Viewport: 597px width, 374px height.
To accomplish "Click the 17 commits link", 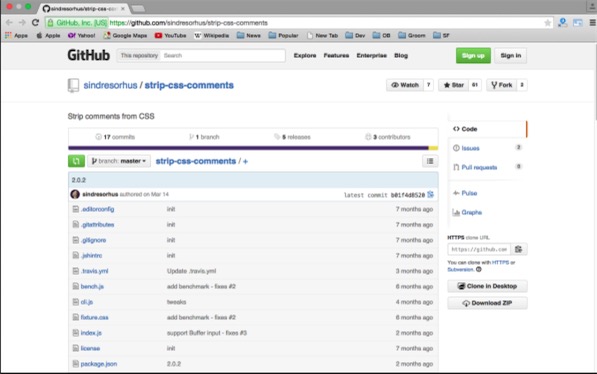I will click(115, 137).
